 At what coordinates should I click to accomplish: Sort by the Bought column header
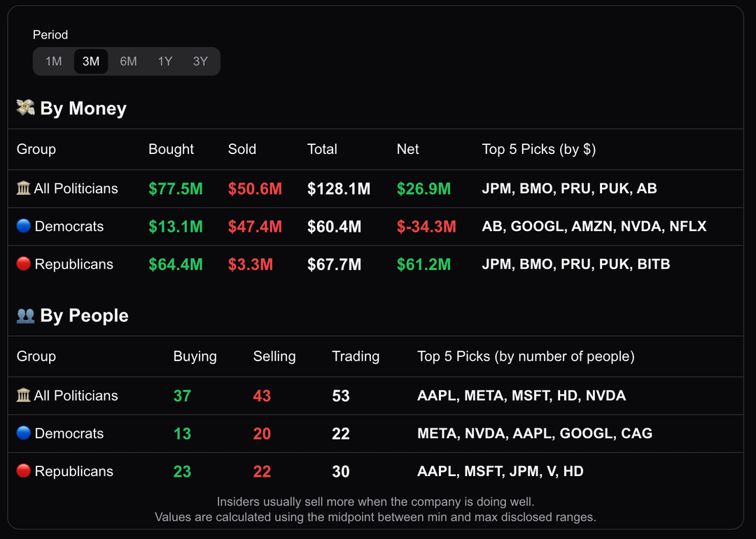point(171,149)
